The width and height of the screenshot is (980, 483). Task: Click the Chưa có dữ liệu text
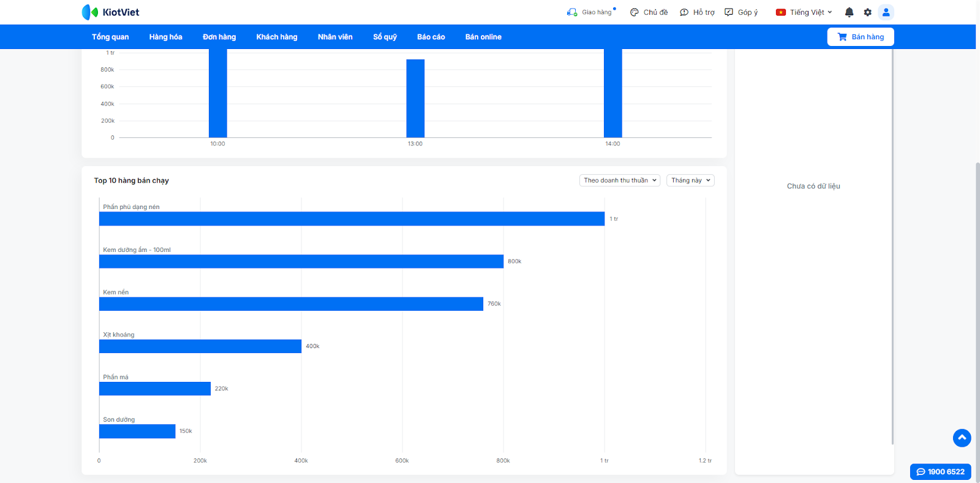click(813, 186)
